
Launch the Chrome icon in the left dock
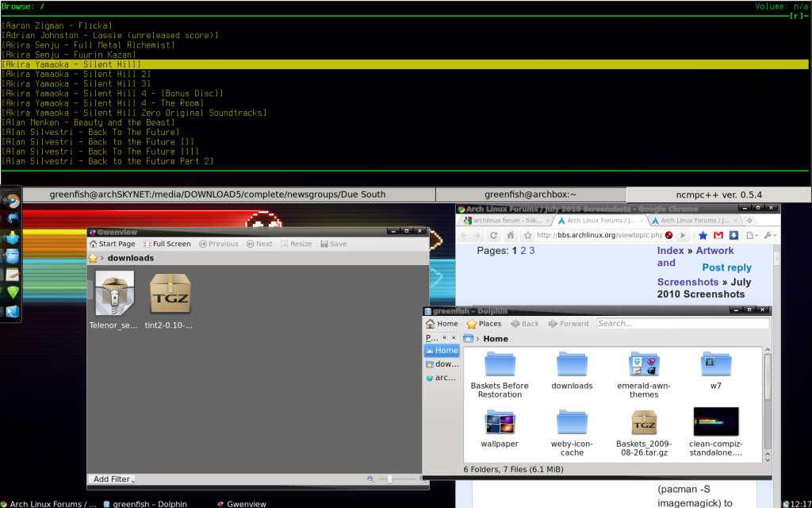click(x=11, y=201)
